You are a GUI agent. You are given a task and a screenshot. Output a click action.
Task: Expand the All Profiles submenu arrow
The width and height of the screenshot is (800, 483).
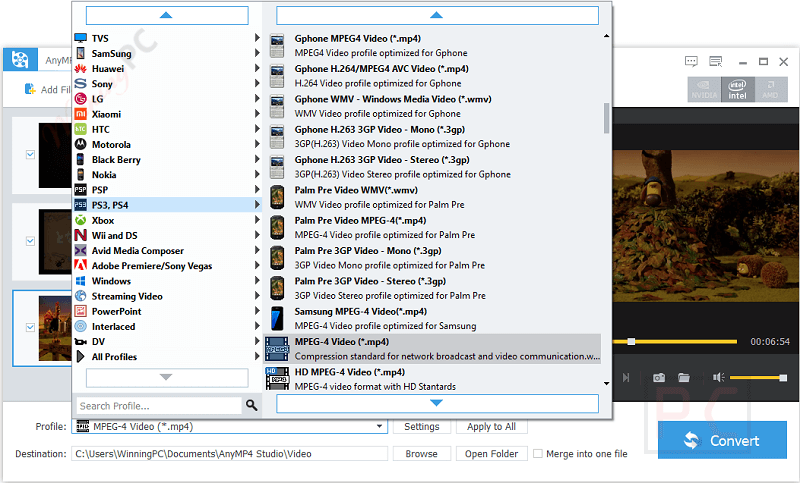[257, 356]
